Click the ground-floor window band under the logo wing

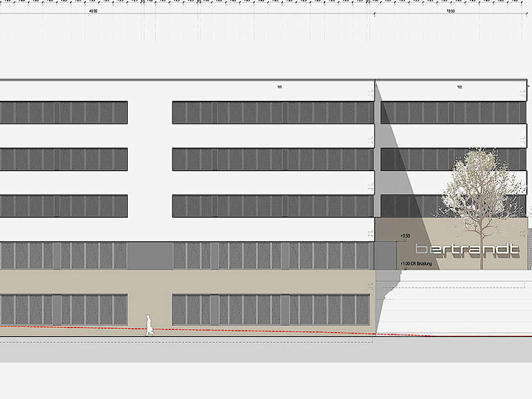pos(271,310)
